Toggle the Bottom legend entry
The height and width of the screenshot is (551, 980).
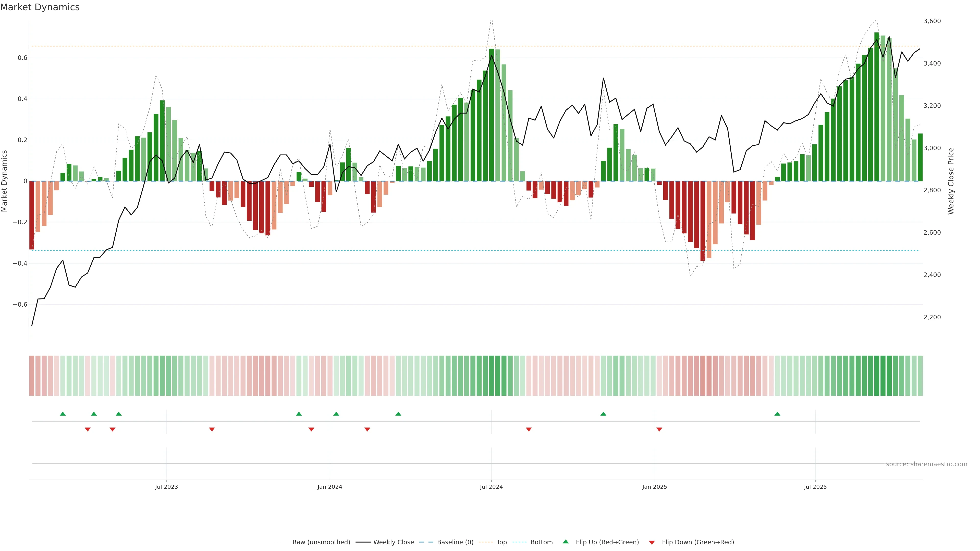tap(541, 542)
